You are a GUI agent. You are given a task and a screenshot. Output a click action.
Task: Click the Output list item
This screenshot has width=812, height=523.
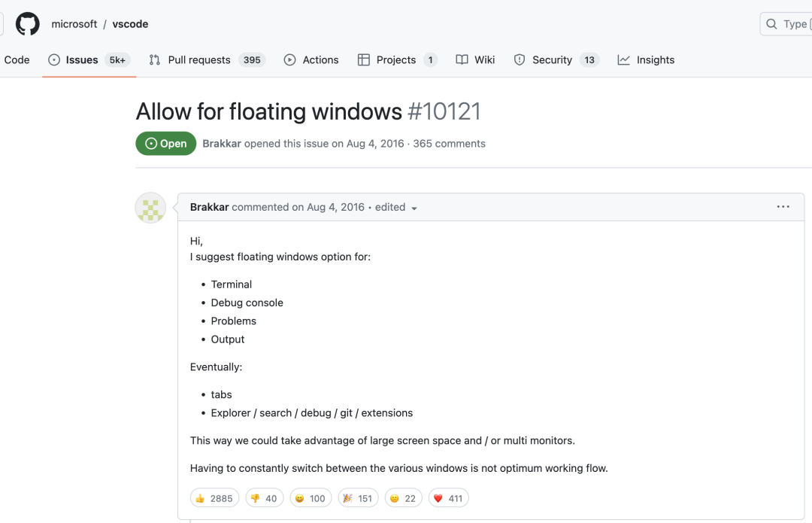pos(227,339)
